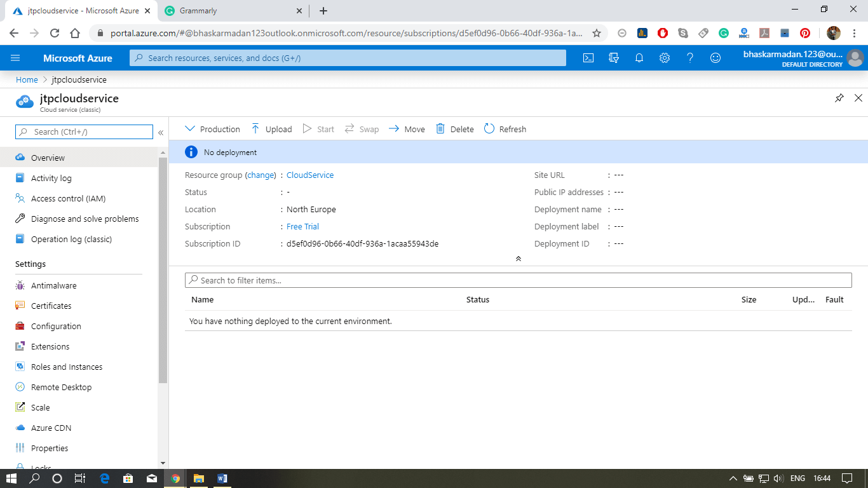Reload the page in Chrome
Image resolution: width=868 pixels, height=488 pixels.
pyautogui.click(x=55, y=33)
